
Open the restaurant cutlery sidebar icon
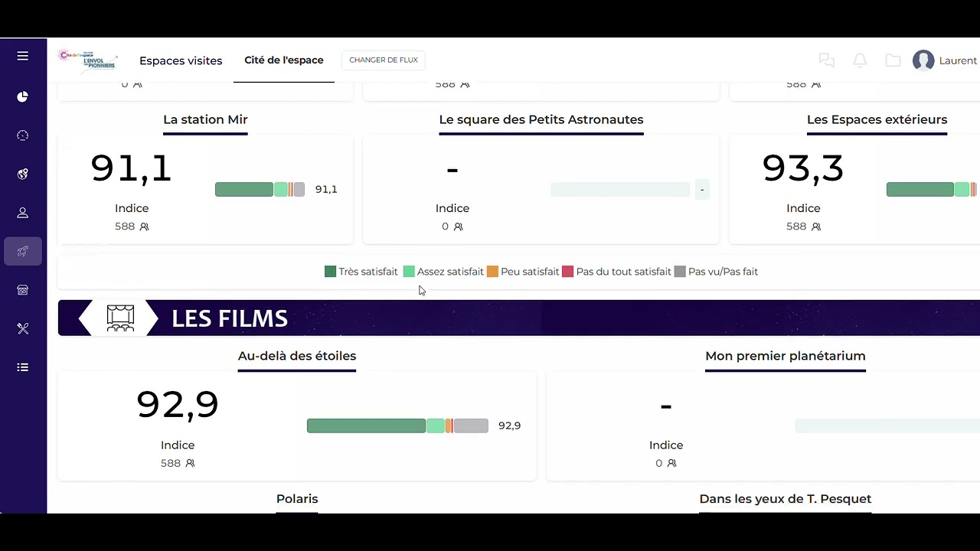tap(23, 328)
